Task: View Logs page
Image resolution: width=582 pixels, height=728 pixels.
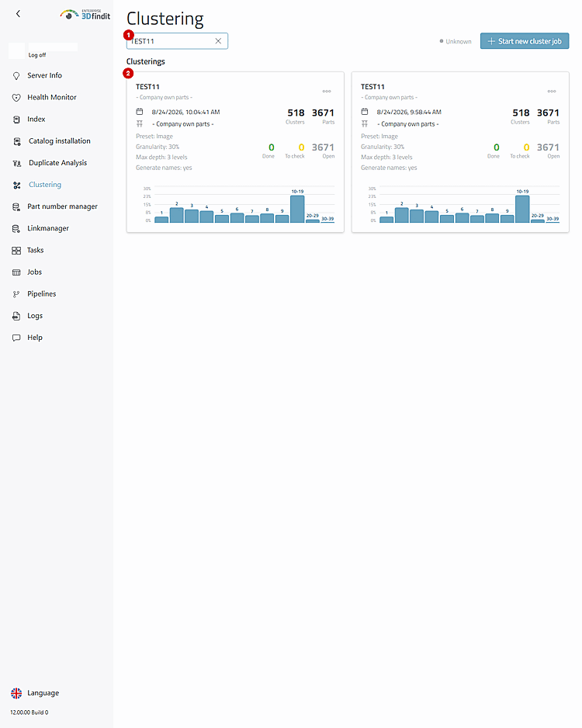Action: [x=35, y=315]
